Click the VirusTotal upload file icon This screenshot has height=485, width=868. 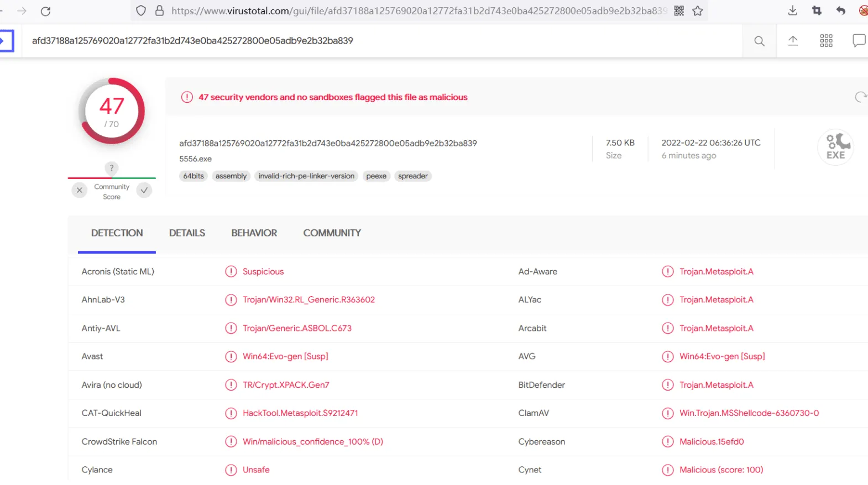tap(793, 40)
